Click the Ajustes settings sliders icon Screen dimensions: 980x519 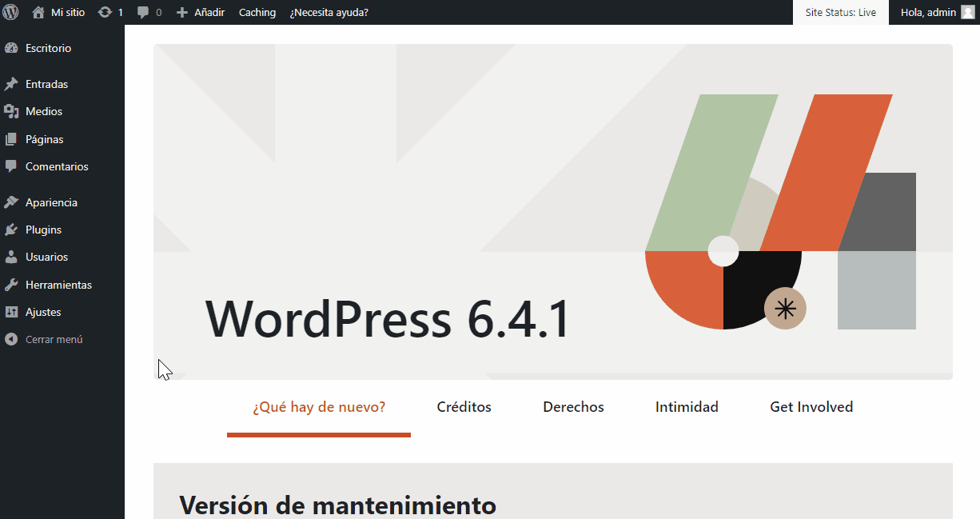[11, 312]
